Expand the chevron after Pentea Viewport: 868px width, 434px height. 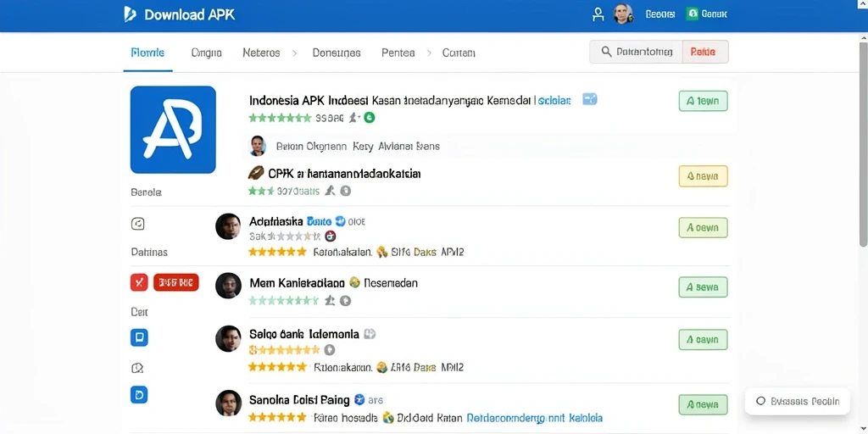428,53
